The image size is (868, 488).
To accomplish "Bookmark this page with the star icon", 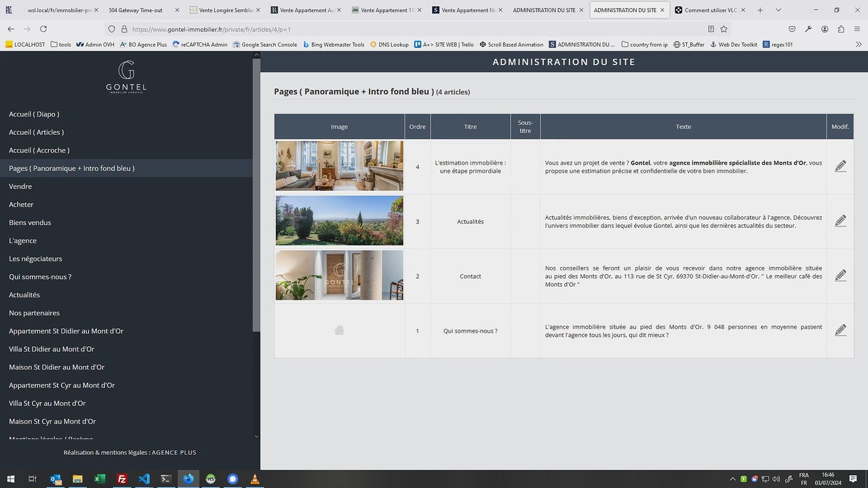I will [724, 29].
